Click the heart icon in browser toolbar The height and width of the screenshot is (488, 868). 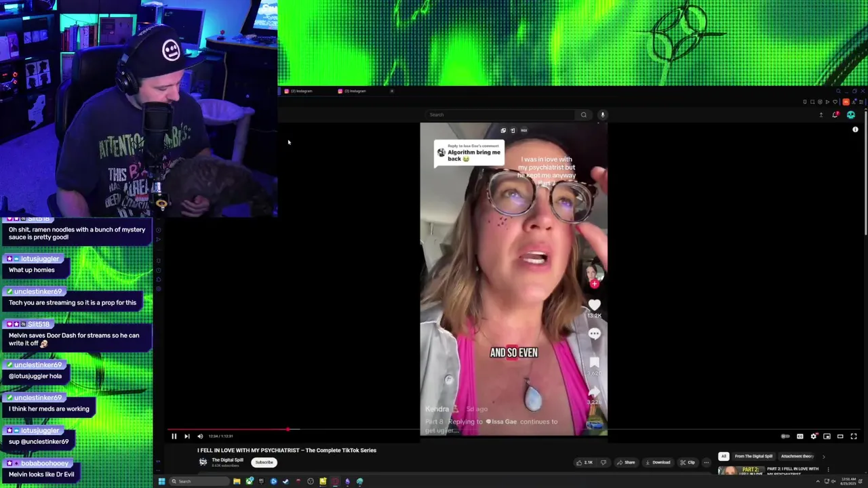pos(835,102)
